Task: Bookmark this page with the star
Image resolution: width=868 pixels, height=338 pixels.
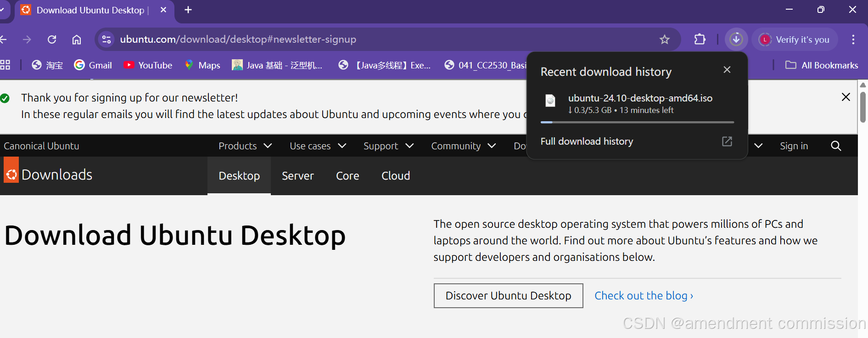Action: (x=664, y=39)
